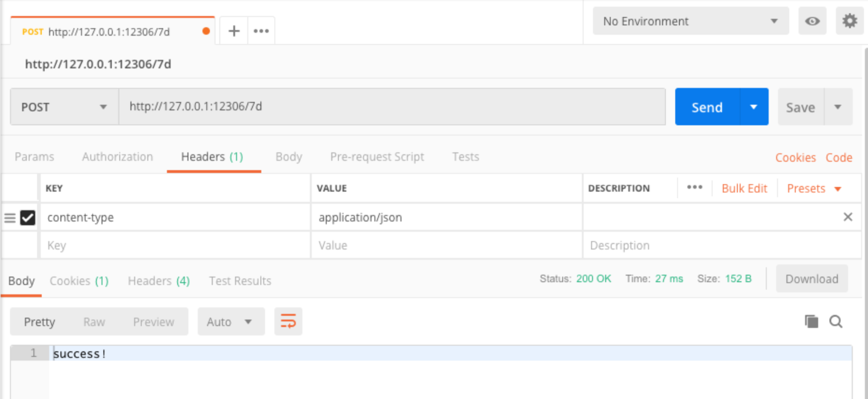868x399 pixels.
Task: Open the Auto response format dropdown
Action: tap(231, 321)
